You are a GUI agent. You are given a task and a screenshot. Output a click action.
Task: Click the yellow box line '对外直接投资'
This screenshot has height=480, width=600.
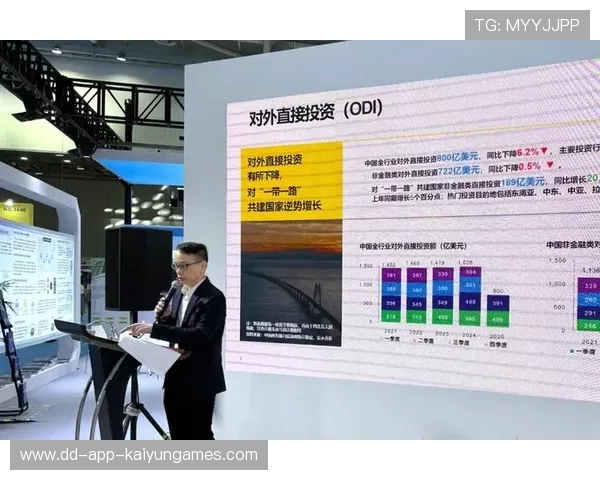point(274,160)
